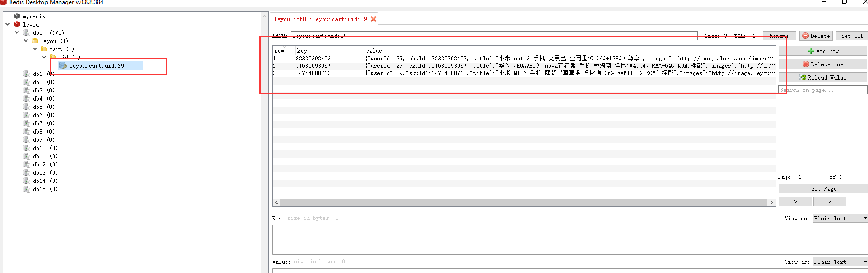
Task: Select the myredis connection label
Action: 34,16
